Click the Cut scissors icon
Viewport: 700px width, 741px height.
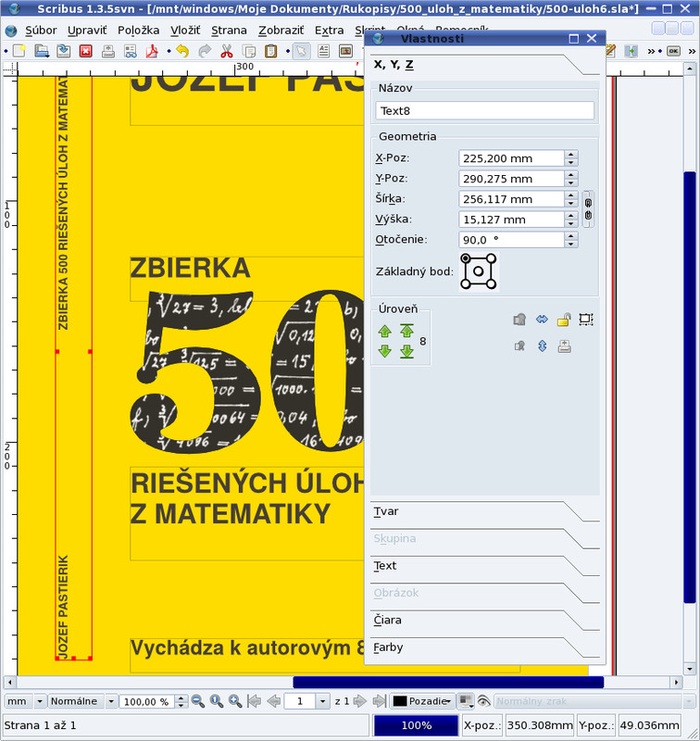click(x=226, y=51)
